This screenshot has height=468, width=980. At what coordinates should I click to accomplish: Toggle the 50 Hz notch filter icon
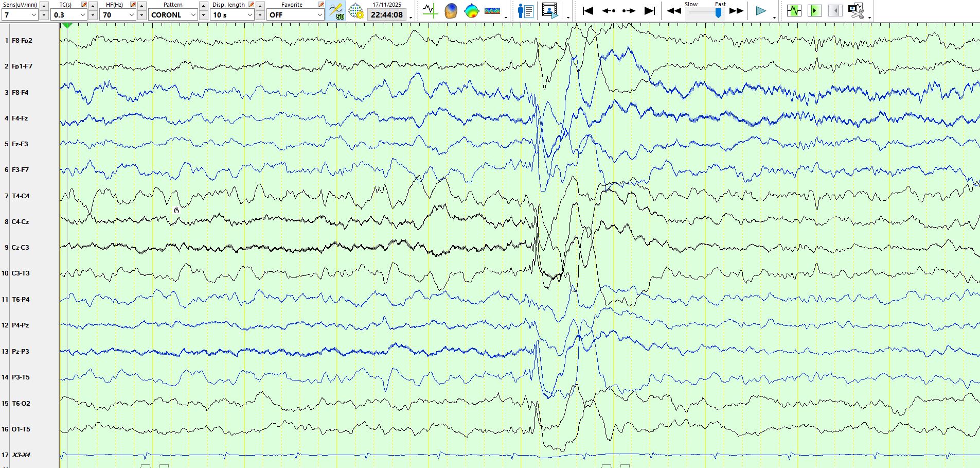[x=336, y=11]
